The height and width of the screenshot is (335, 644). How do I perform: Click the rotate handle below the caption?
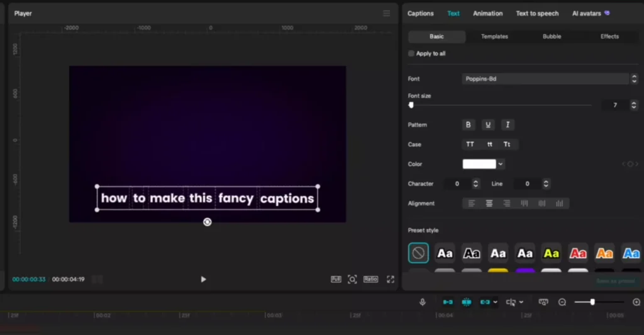tap(207, 222)
